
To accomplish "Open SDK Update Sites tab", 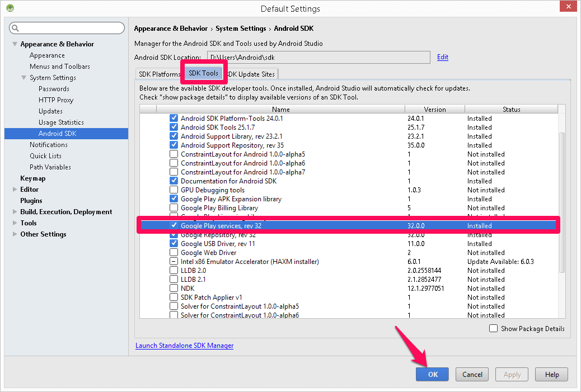I will click(251, 74).
